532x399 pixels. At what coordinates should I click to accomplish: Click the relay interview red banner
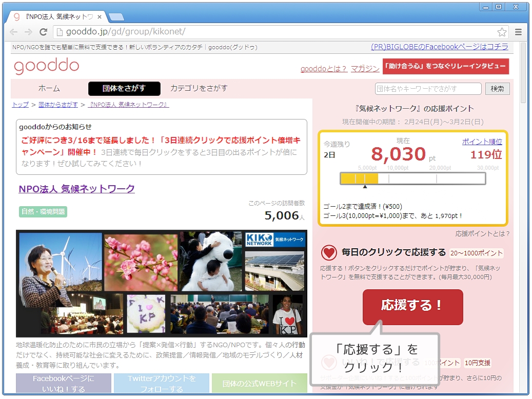point(446,66)
